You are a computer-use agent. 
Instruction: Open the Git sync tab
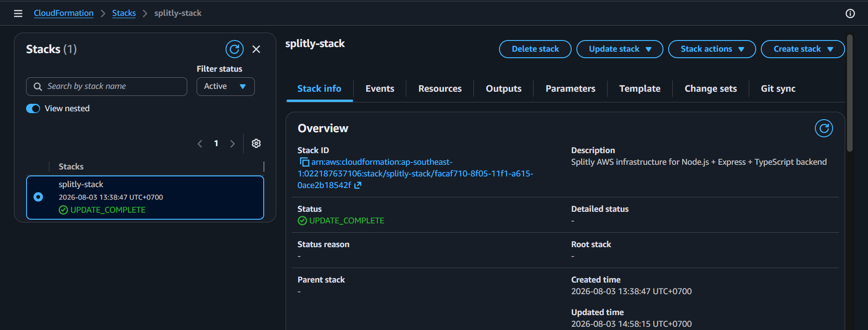[778, 88]
